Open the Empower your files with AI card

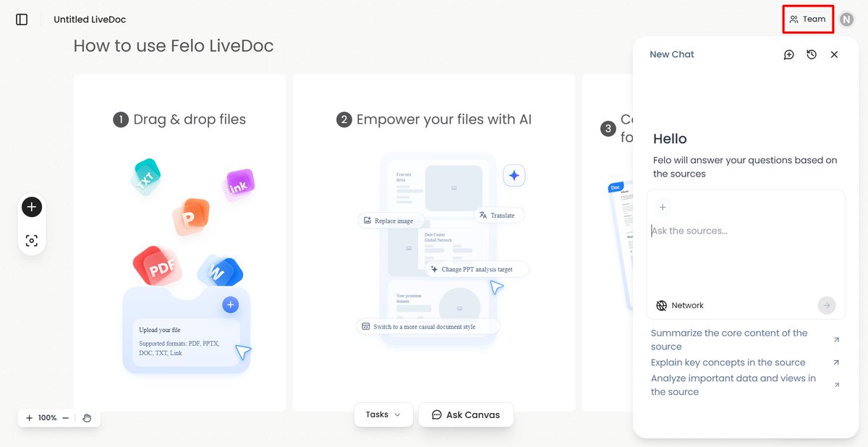(434, 243)
